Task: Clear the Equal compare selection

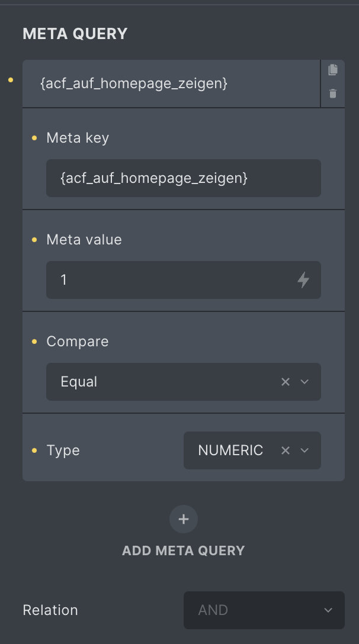Action: pos(286,382)
